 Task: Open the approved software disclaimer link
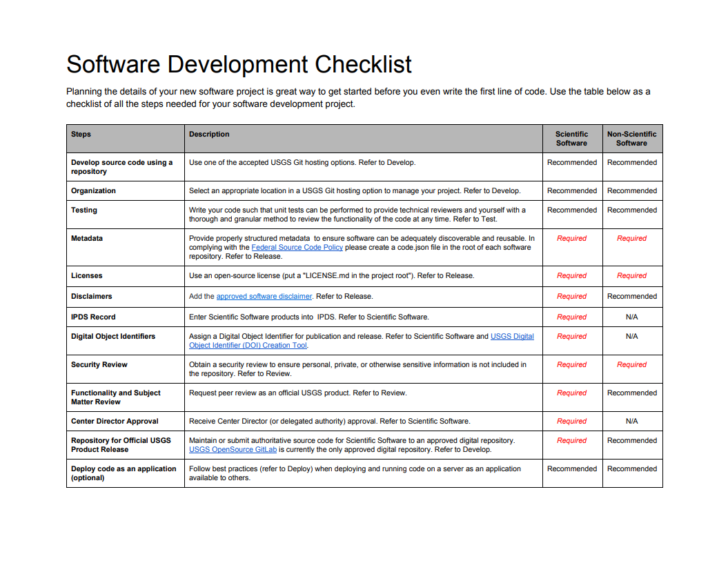tap(264, 296)
